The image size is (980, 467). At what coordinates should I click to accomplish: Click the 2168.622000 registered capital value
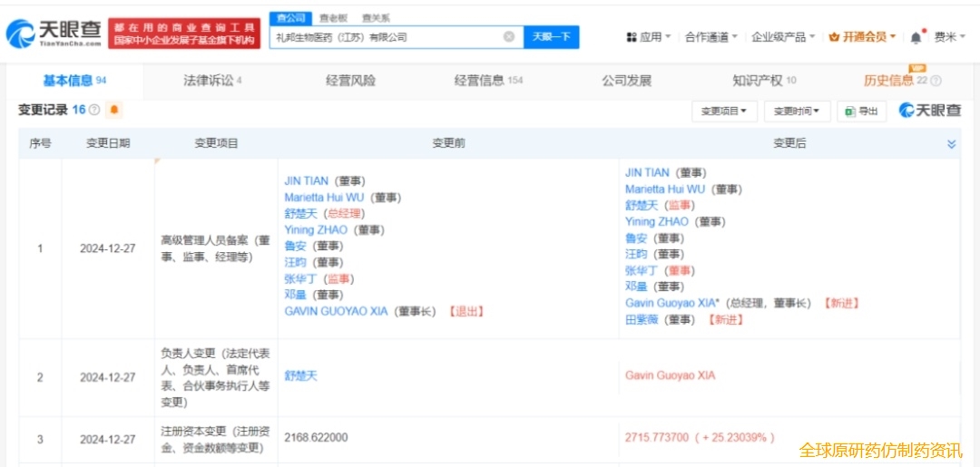(x=316, y=438)
